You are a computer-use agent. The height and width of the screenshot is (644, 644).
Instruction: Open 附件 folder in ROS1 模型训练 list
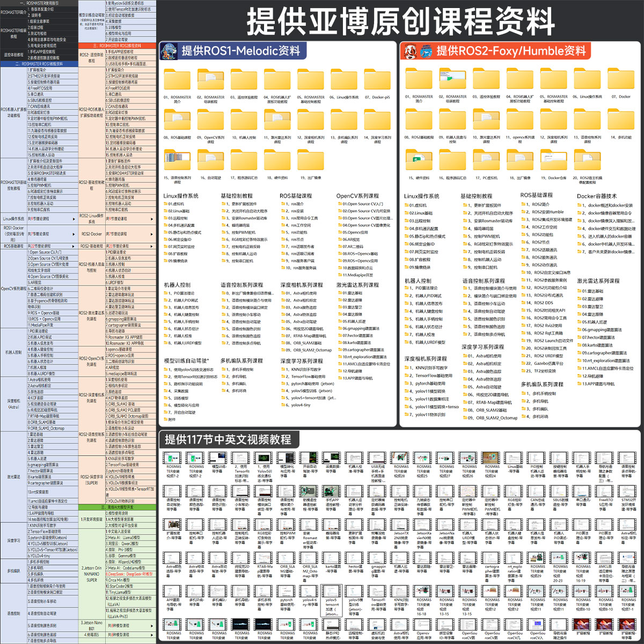[170, 420]
